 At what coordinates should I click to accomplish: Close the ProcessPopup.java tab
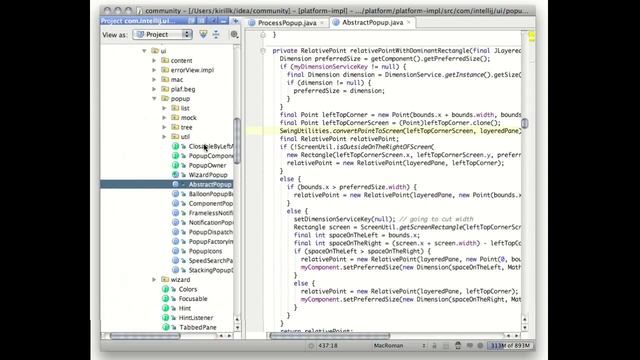322,23
